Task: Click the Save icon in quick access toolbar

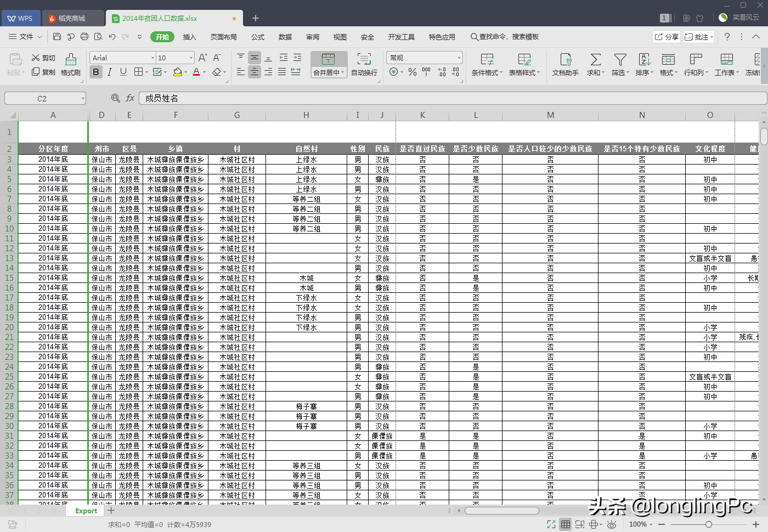Action: 57,37
